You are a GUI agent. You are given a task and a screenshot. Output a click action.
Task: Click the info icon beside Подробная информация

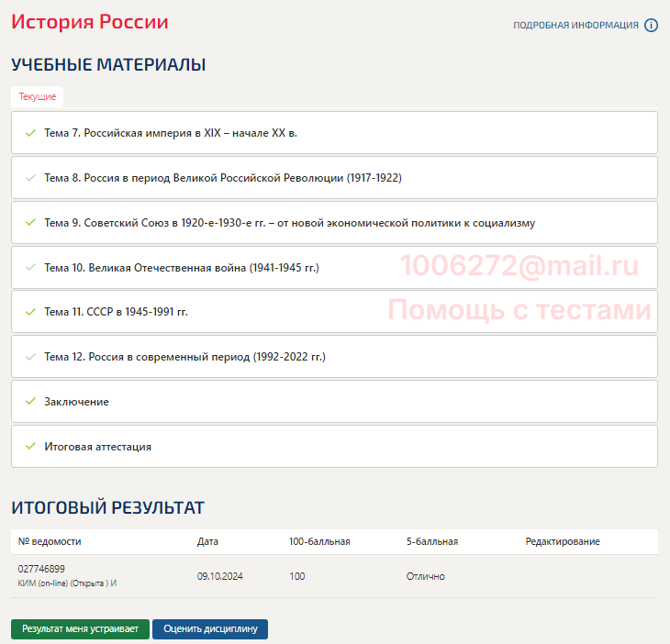tap(651, 26)
